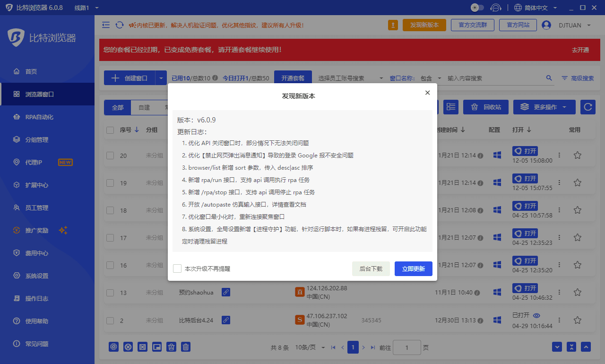Click Windows config icon in row 17

[497, 237]
